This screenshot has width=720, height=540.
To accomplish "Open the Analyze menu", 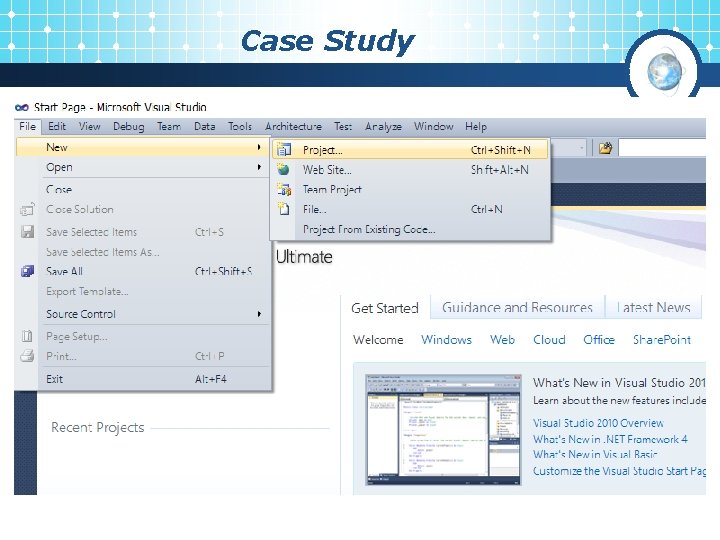I will click(383, 126).
